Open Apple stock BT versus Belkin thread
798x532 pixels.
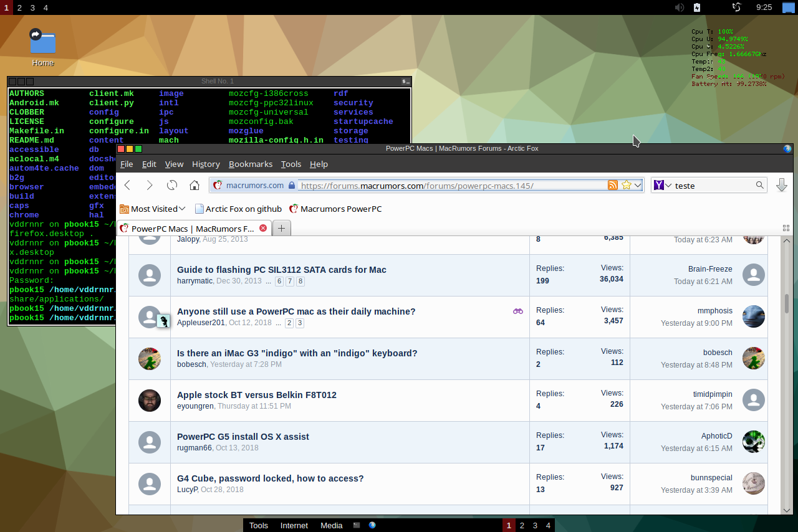pyautogui.click(x=257, y=395)
